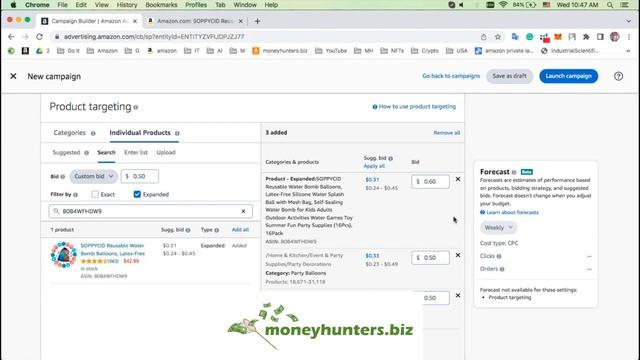Open Chrome three-dot menu
The image size is (640, 360).
click(x=629, y=37)
